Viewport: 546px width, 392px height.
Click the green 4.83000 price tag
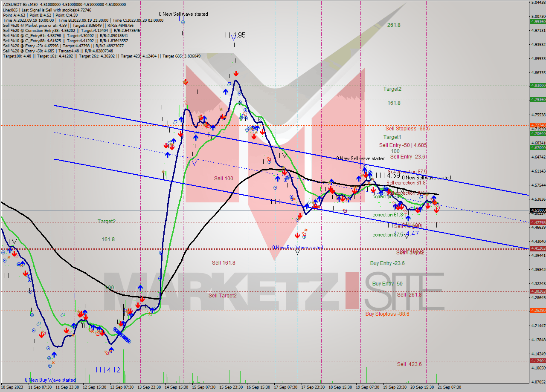coord(537,86)
